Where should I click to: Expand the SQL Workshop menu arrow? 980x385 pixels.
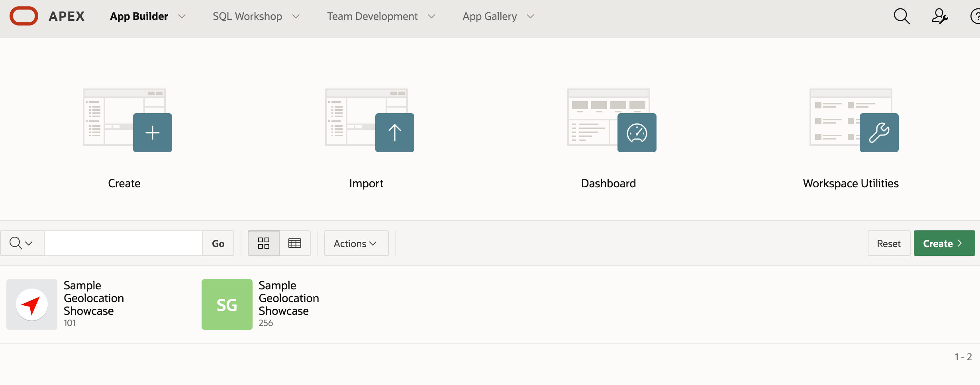point(296,16)
